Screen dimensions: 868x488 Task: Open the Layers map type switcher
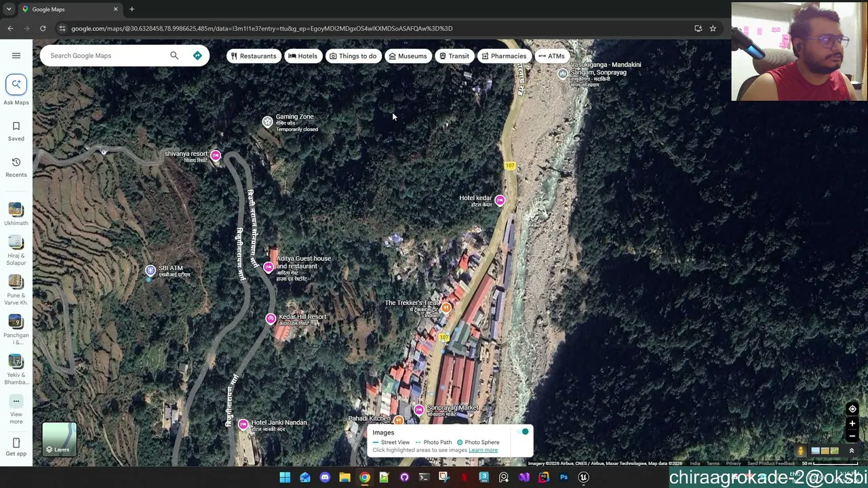tap(60, 439)
